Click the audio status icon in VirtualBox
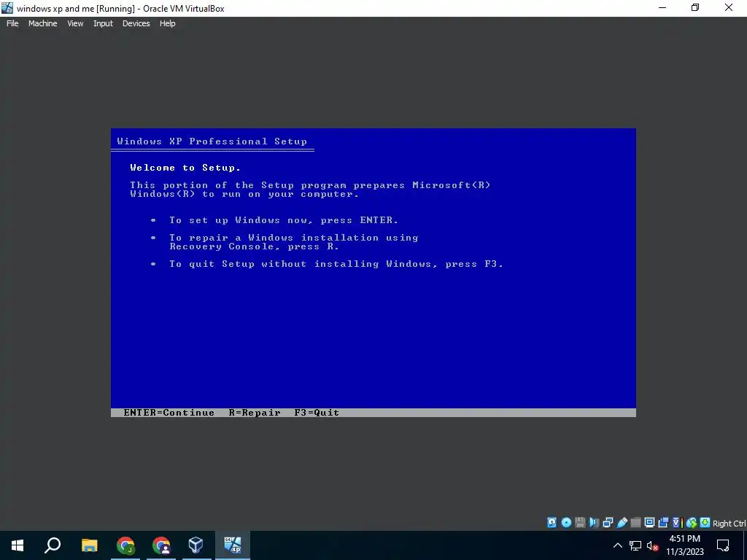Screen dimensions: 747x560 594,523
